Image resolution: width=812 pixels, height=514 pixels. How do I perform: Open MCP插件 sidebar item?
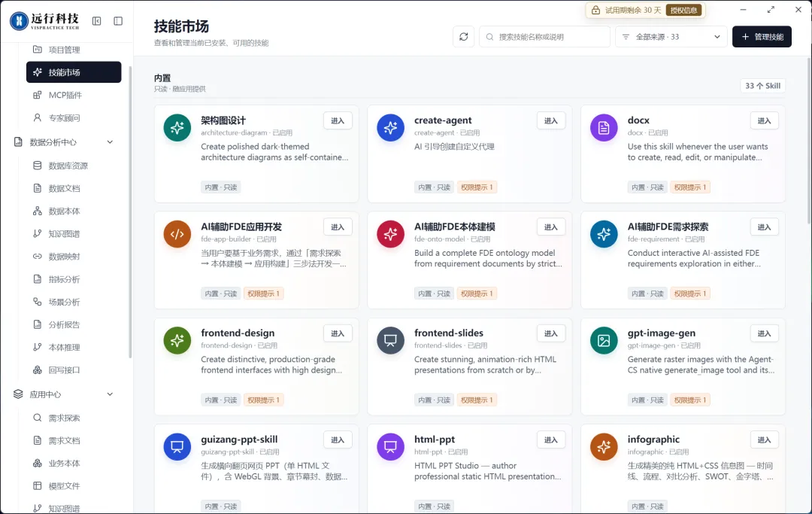[74, 95]
